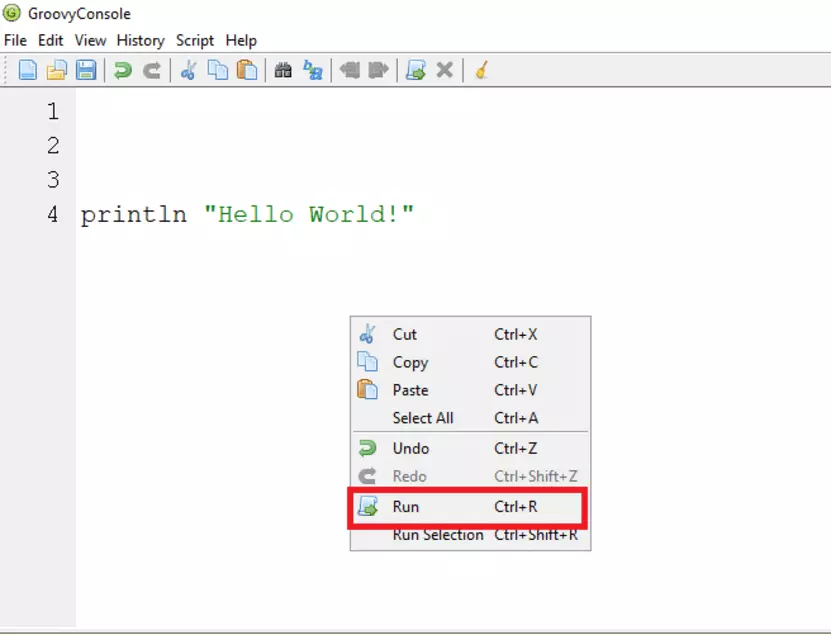Cut text using the scissors toolbar icon
Screen dimensions: 831x635
coord(188,69)
